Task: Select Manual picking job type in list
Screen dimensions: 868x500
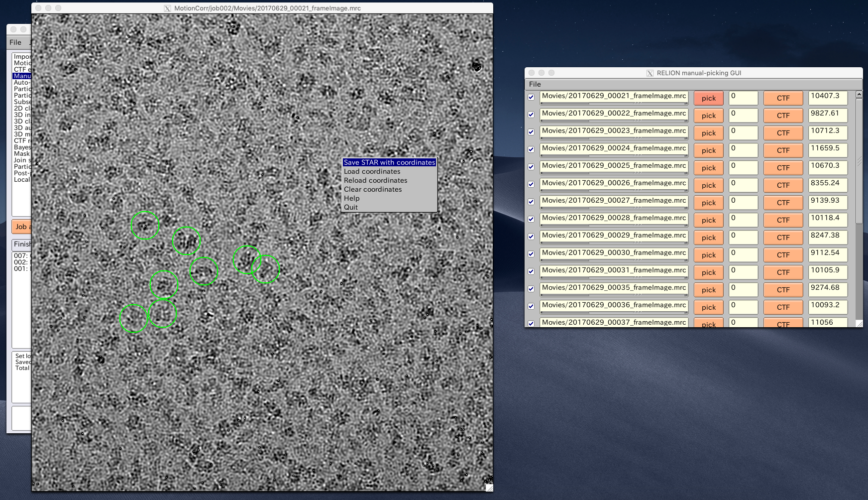Action: [x=22, y=76]
